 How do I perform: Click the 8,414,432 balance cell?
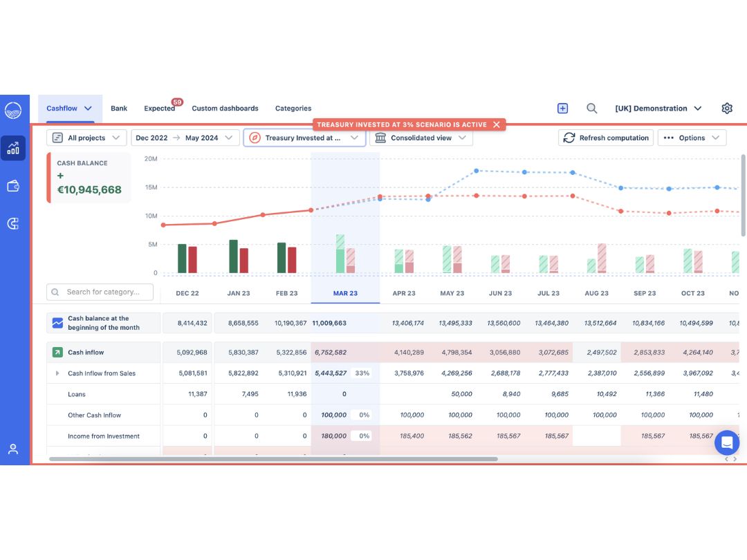(x=192, y=323)
